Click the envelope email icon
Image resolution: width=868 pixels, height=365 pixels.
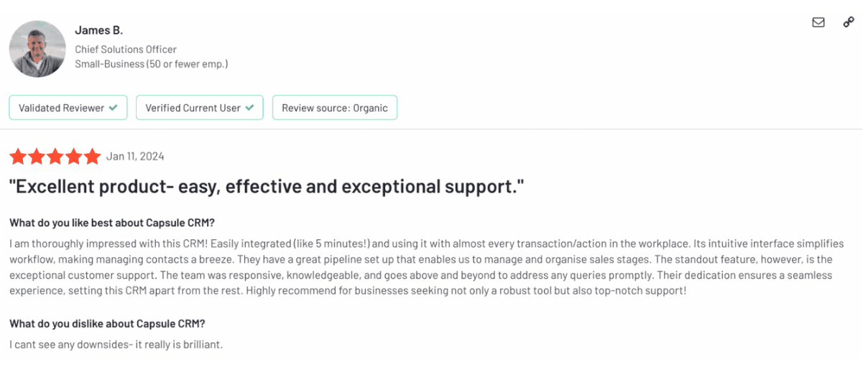(818, 22)
